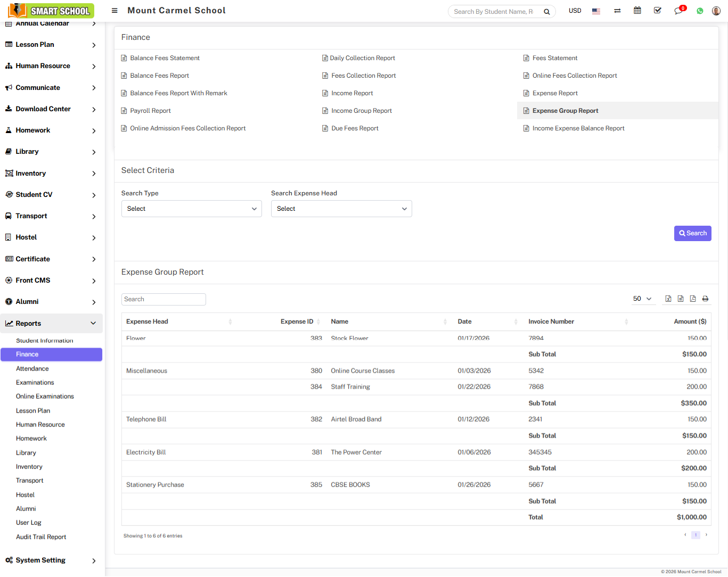
Task: Open the calendar from the top bar
Action: click(637, 11)
